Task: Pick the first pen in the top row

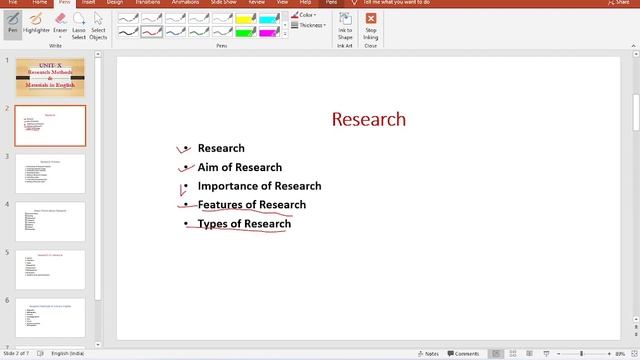Action: [x=128, y=18]
